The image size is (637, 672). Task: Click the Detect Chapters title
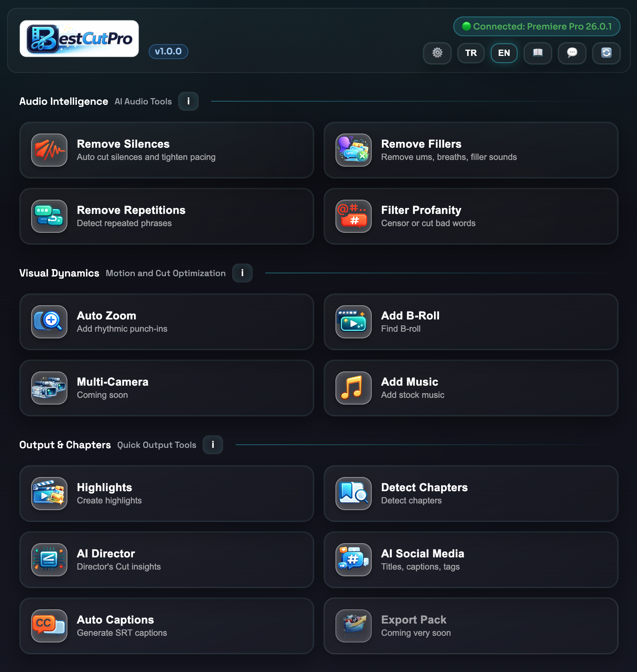click(x=424, y=487)
